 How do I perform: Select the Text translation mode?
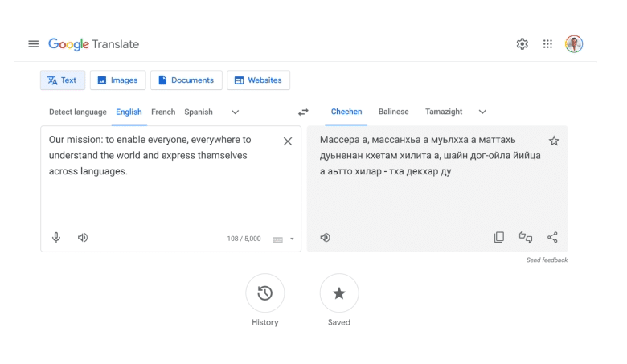point(63,80)
